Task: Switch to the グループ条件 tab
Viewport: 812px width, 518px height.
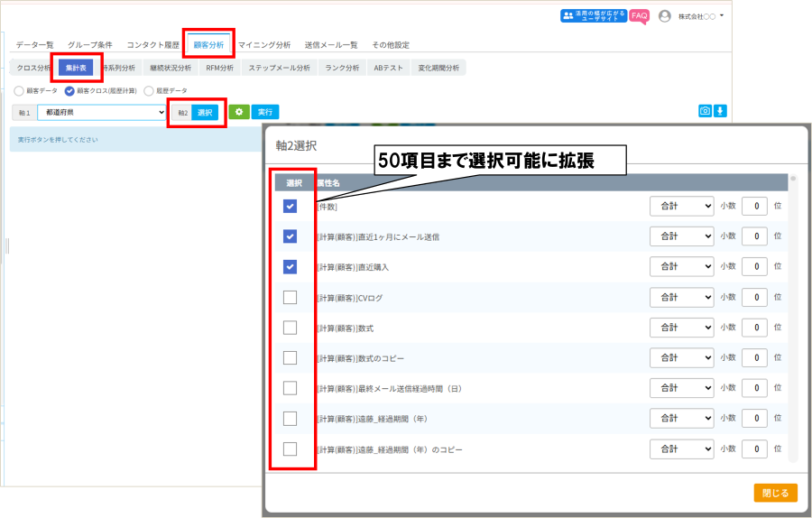Action: pyautogui.click(x=90, y=45)
